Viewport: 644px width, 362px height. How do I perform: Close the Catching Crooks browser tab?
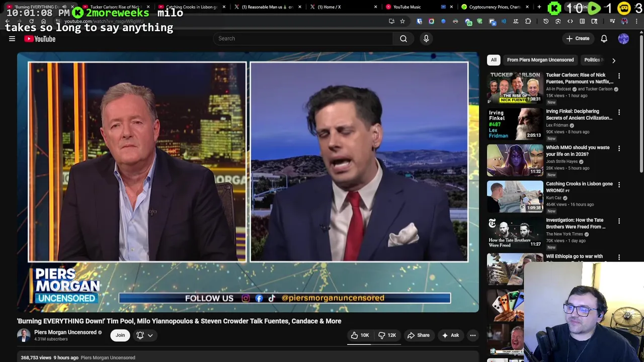(x=224, y=7)
